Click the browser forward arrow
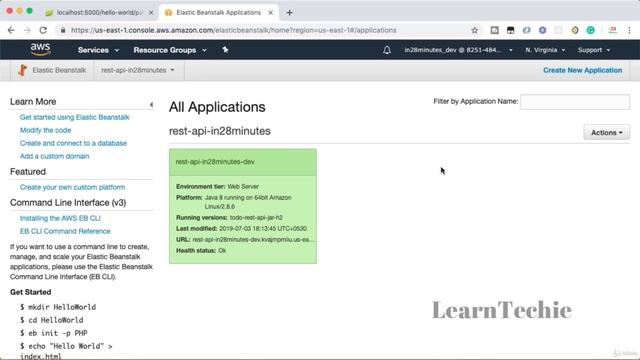The width and height of the screenshot is (640, 360). 27,30
